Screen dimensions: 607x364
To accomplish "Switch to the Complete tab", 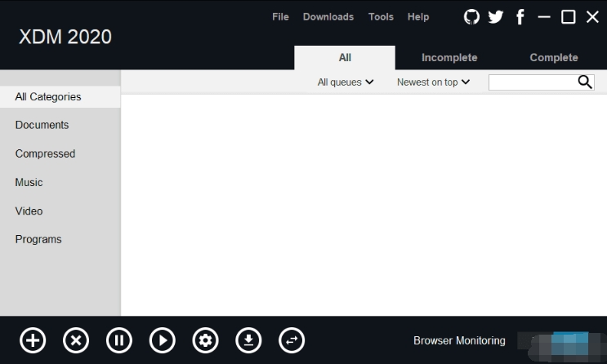I will 554,58.
